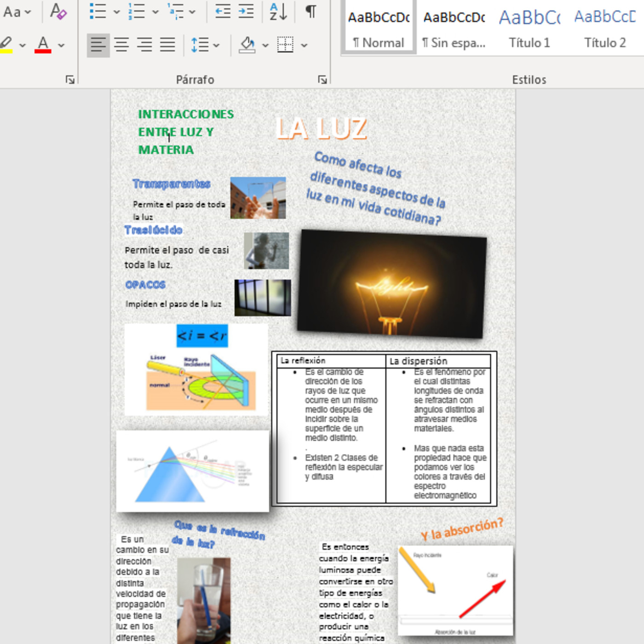644x644 pixels.
Task: Open the font color dropdown arrow
Action: (x=61, y=45)
